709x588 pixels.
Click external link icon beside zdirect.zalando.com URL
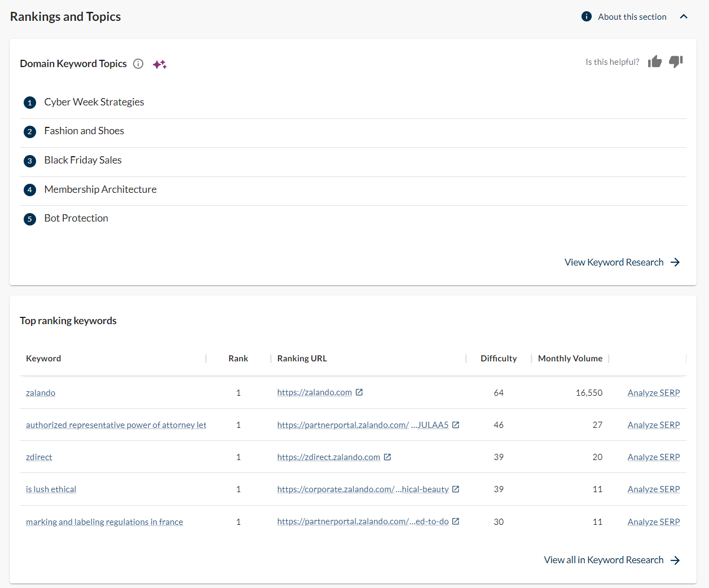pos(387,457)
